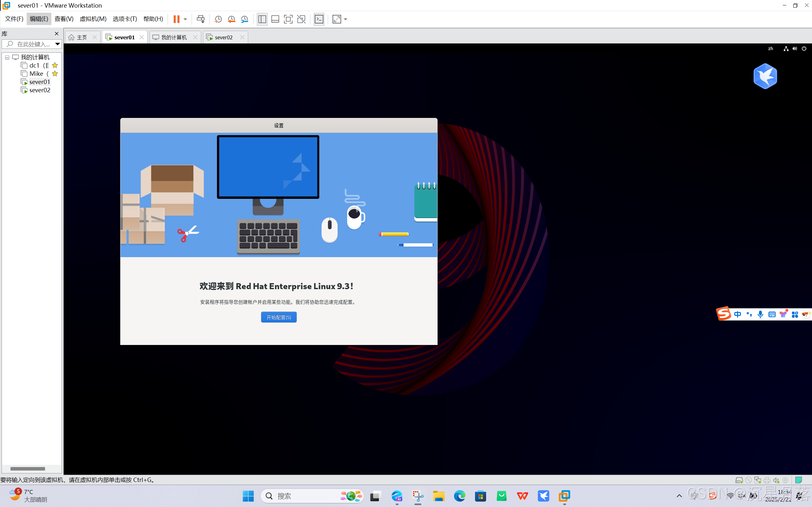The width and height of the screenshot is (812, 507).
Task: Click Send Ctrl+Alt+Del toolbar icon
Action: tap(201, 19)
